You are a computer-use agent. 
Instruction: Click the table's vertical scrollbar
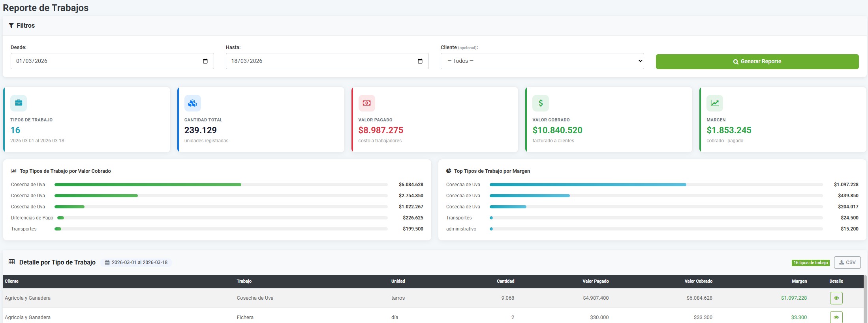click(865, 299)
